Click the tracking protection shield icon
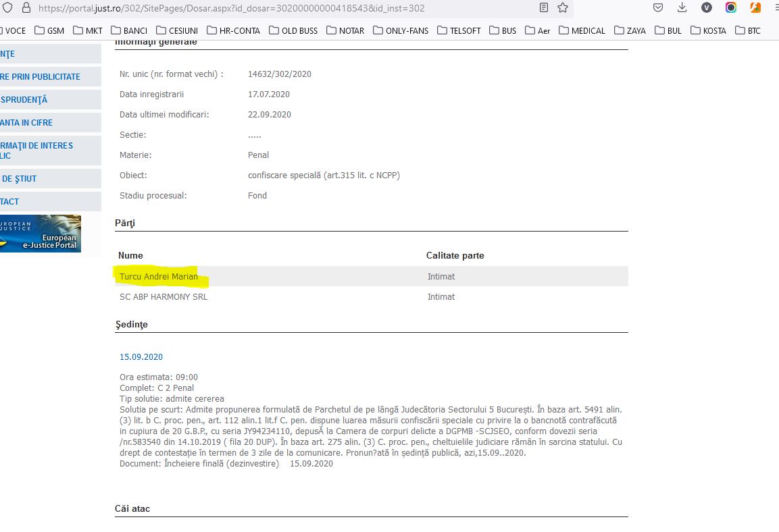Image resolution: width=779 pixels, height=532 pixels. (7, 8)
